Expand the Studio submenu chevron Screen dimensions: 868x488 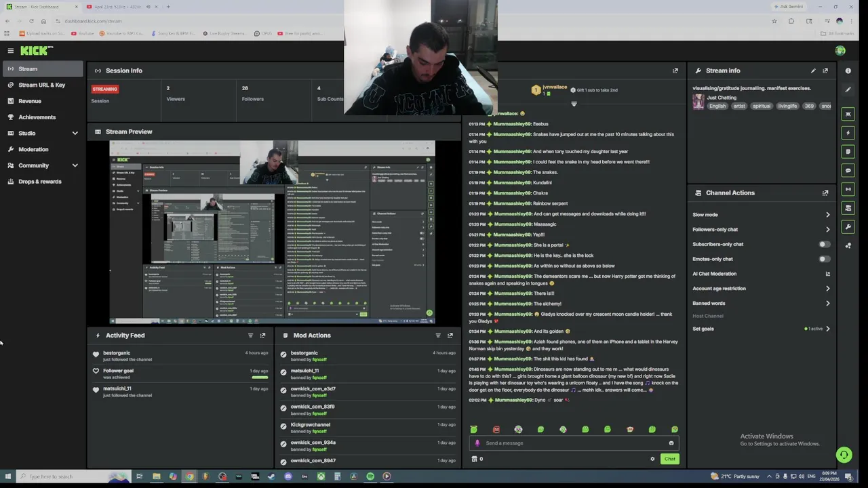point(75,134)
